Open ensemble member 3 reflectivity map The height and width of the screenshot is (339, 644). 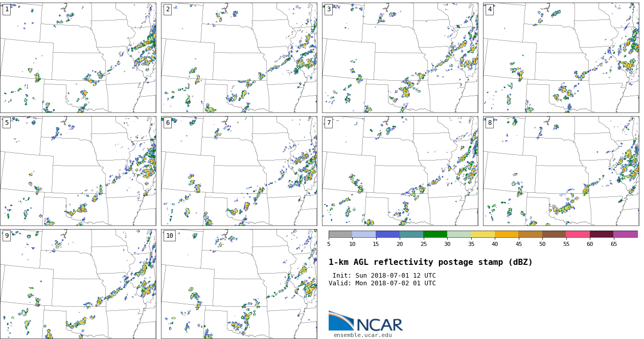pyautogui.click(x=400, y=58)
